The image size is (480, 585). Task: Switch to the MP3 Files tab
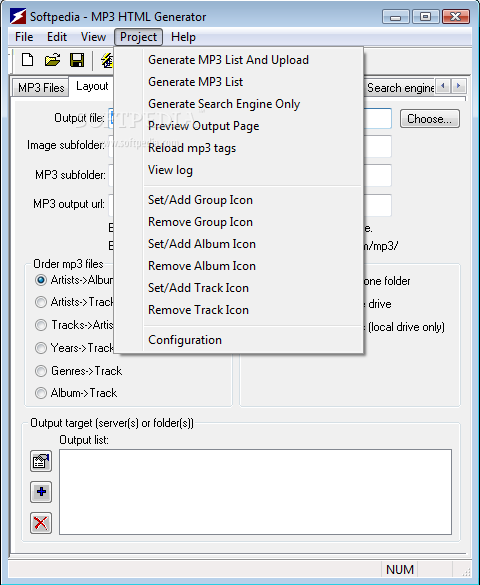(x=41, y=88)
